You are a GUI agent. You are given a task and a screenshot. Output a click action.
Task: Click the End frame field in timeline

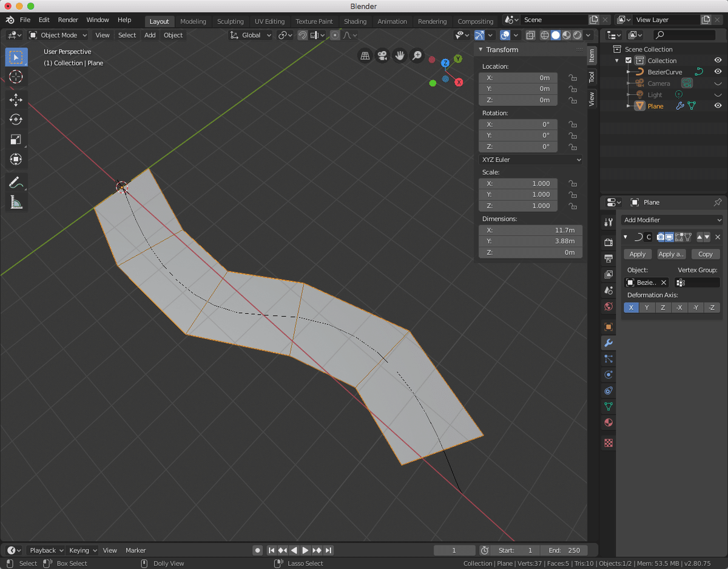pos(564,550)
